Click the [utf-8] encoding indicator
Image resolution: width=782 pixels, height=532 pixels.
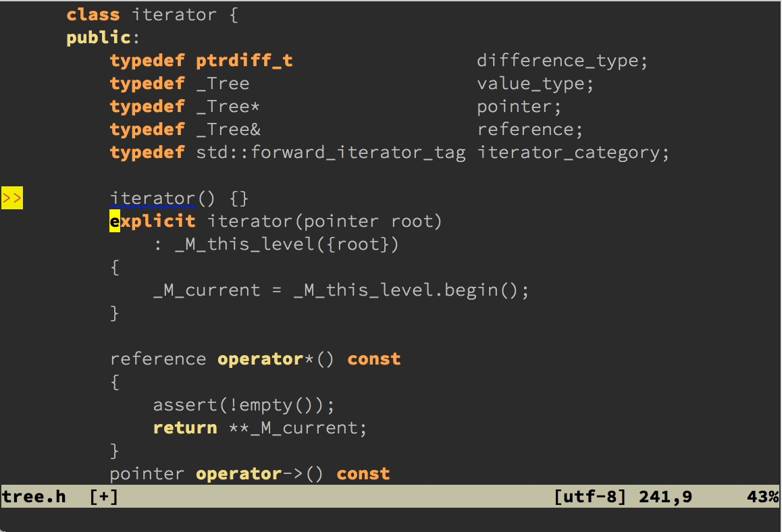point(590,497)
